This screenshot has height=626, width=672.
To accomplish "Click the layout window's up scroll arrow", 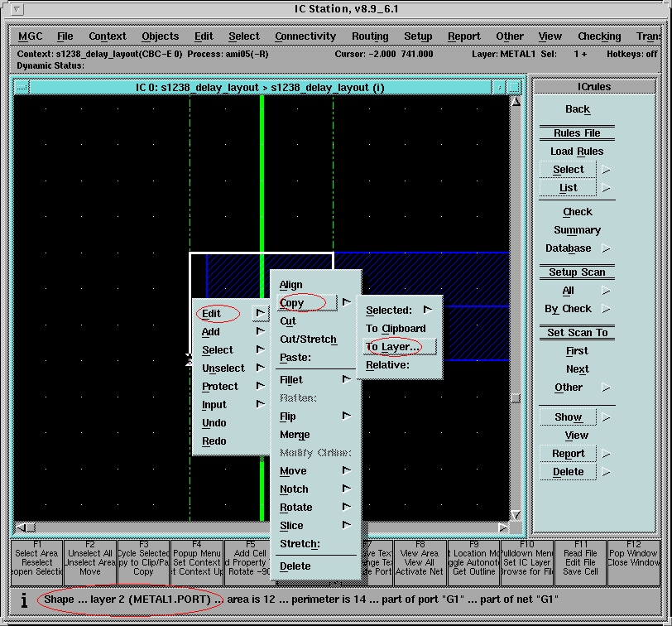I will [516, 102].
